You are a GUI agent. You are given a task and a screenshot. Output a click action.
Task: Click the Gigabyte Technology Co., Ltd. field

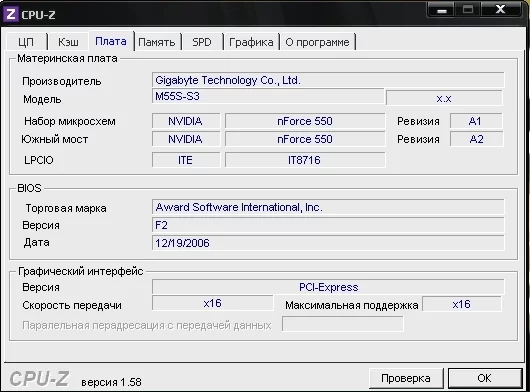coord(328,80)
